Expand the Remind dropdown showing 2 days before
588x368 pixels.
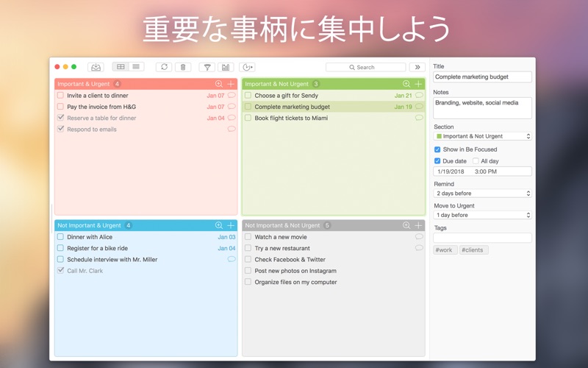(482, 194)
